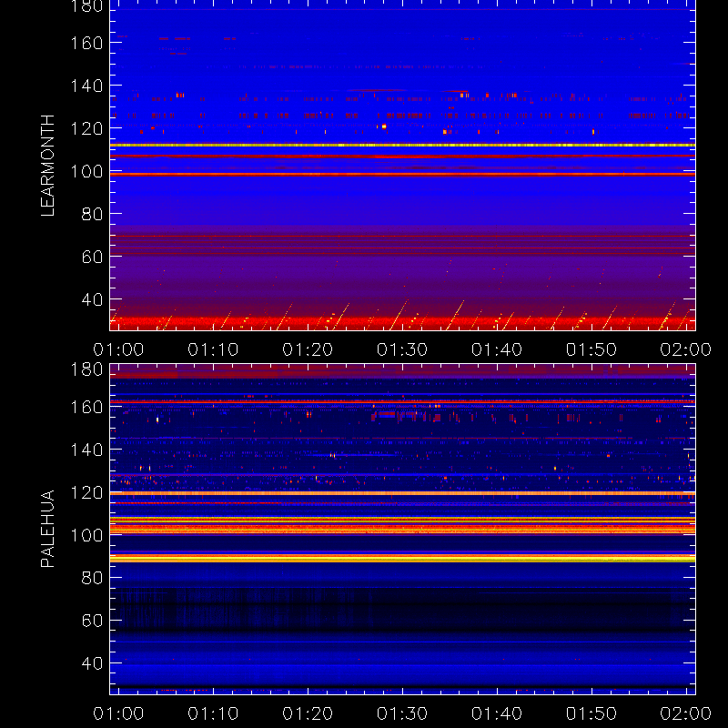Select the 40 tick label on the LEARMONTH plot
The image size is (728, 728).
pyautogui.click(x=93, y=300)
